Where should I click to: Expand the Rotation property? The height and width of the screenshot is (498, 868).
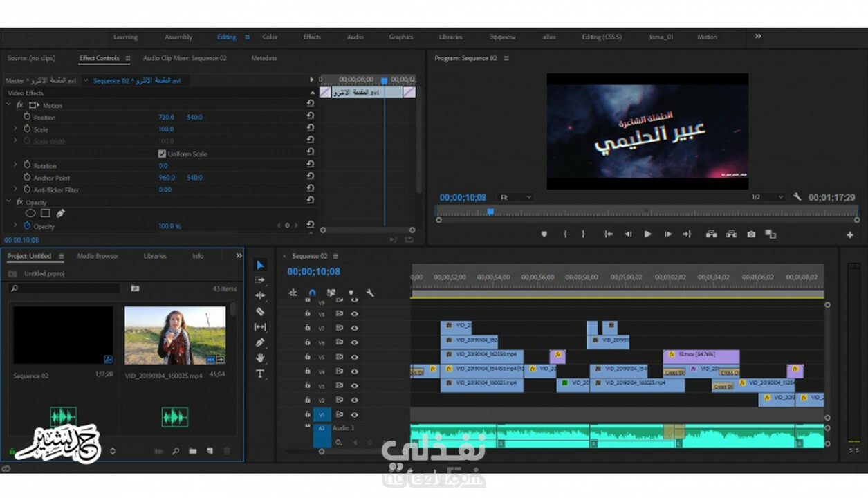coord(15,165)
